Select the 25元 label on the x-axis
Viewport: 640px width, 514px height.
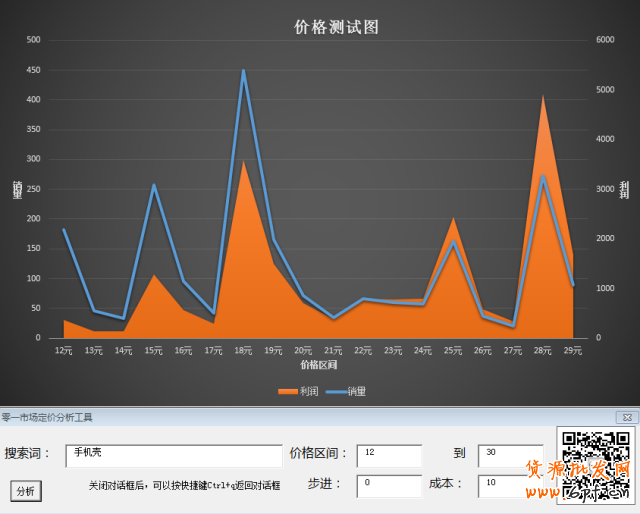[x=453, y=351]
